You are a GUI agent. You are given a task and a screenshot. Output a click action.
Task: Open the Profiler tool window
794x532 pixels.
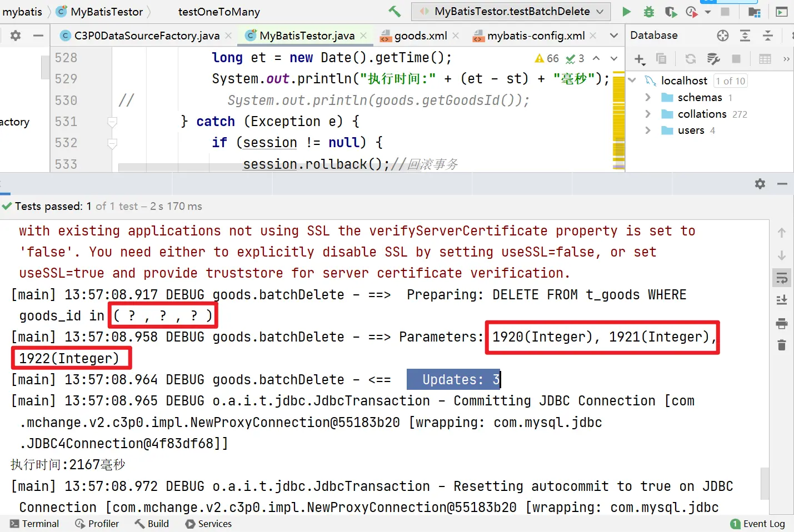(x=97, y=524)
